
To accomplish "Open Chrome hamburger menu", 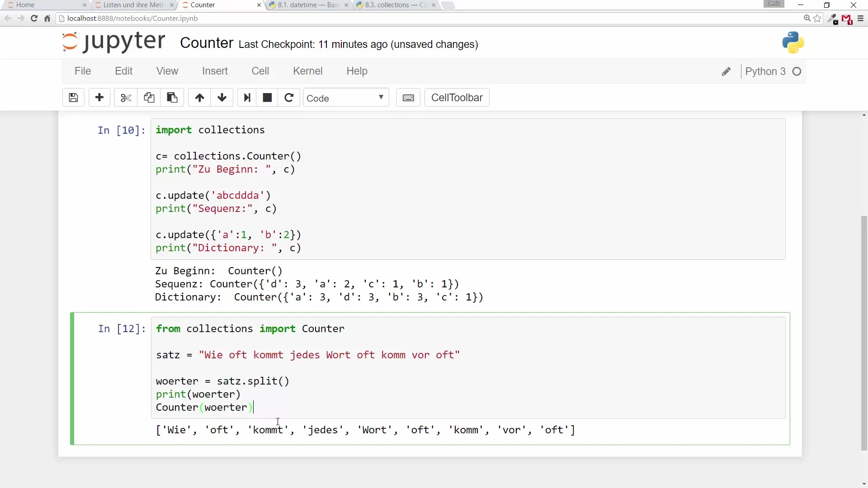I will pos(860,19).
